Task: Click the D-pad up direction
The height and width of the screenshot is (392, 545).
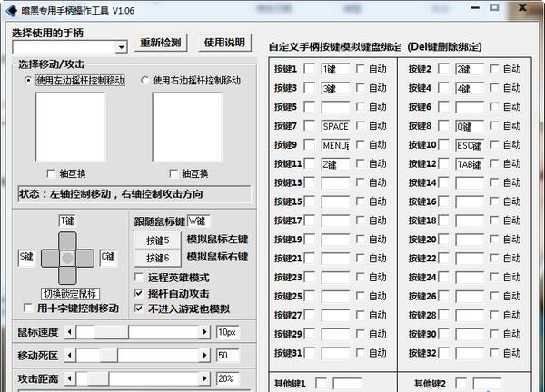Action: point(67,240)
